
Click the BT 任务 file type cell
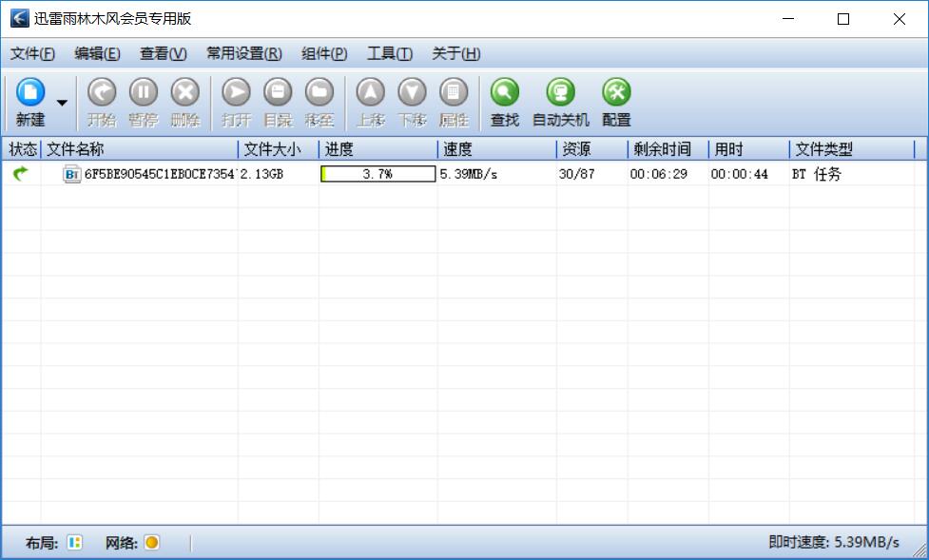point(817,174)
